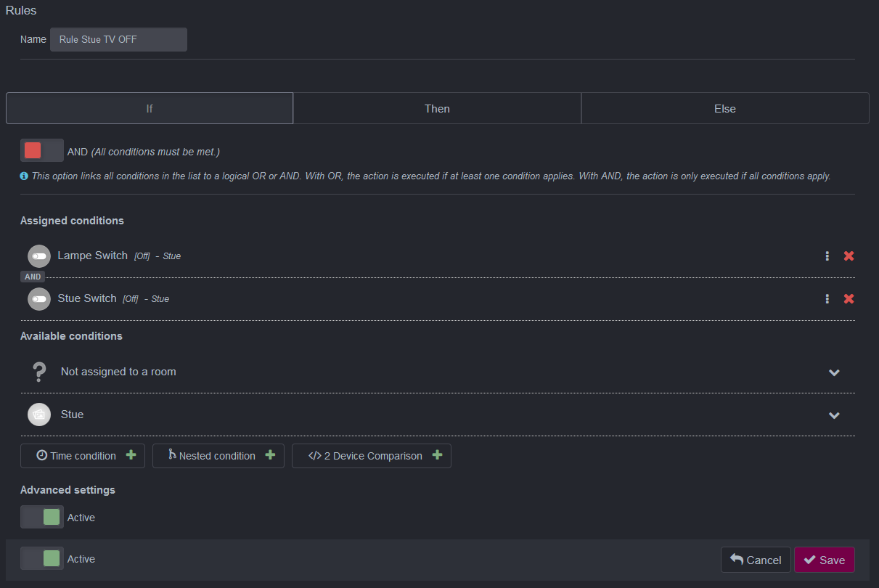Switch to the Else tab
This screenshot has width=879, height=588.
724,109
